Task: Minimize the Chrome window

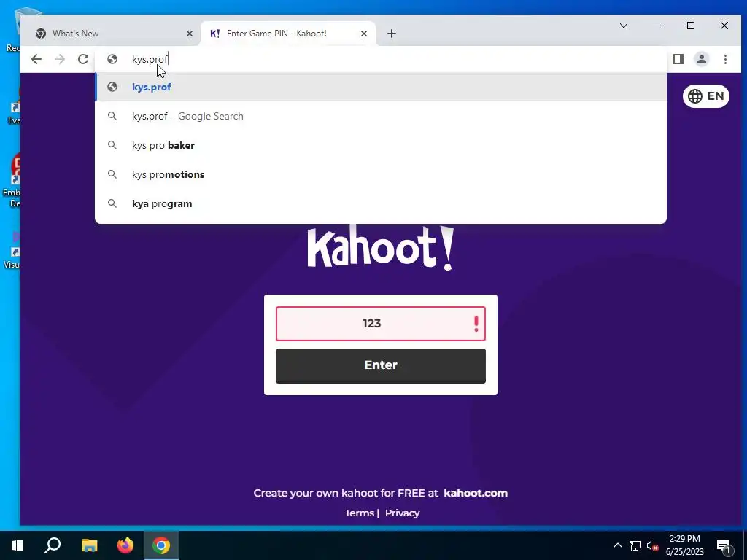Action: tap(657, 26)
